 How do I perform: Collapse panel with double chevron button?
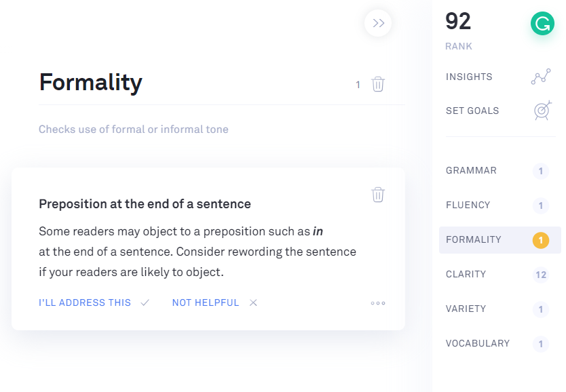378,23
